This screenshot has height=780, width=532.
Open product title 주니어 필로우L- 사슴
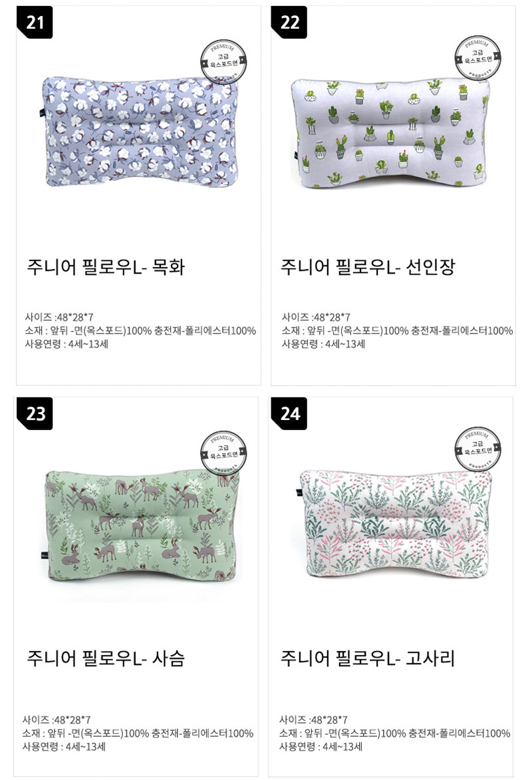(x=106, y=658)
